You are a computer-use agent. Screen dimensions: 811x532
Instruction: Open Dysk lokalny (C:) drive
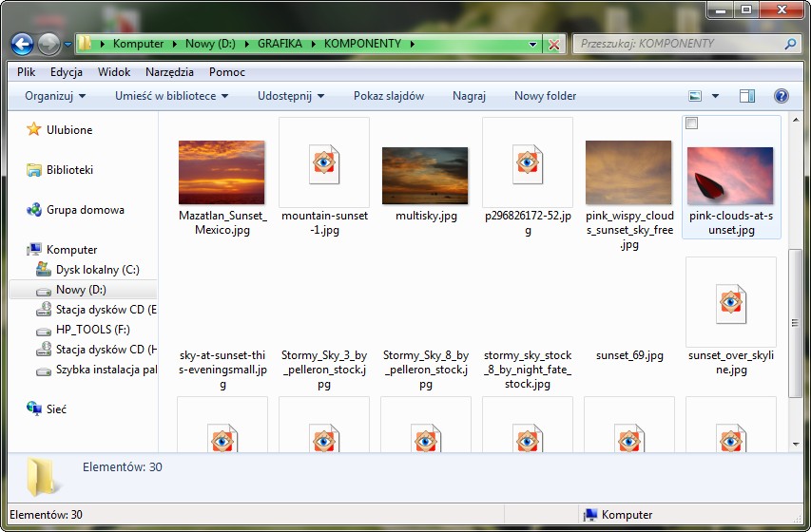point(97,270)
